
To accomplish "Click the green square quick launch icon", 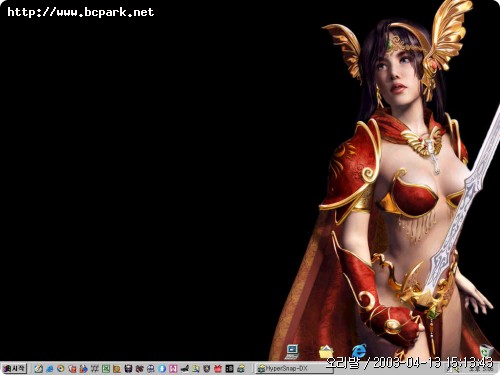I will [x=106, y=369].
